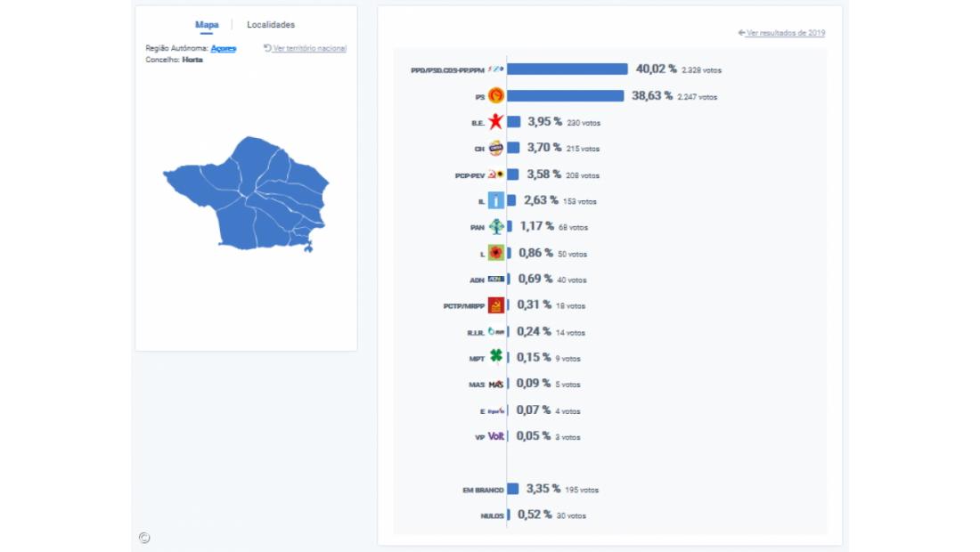Viewport: 980px width, 552px height.
Task: Click the PCTP/MRPP red logo
Action: point(496,305)
